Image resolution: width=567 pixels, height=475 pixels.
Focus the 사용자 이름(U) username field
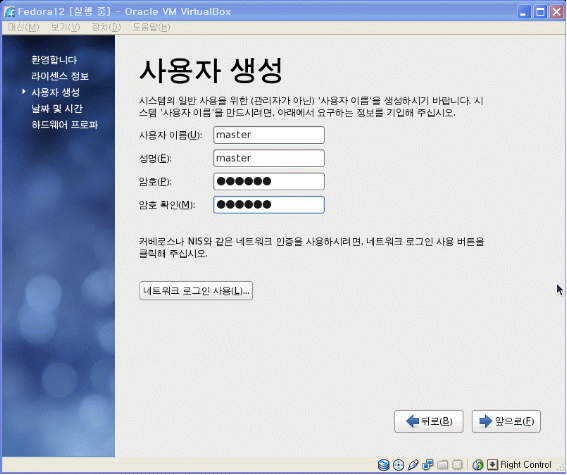point(269,135)
